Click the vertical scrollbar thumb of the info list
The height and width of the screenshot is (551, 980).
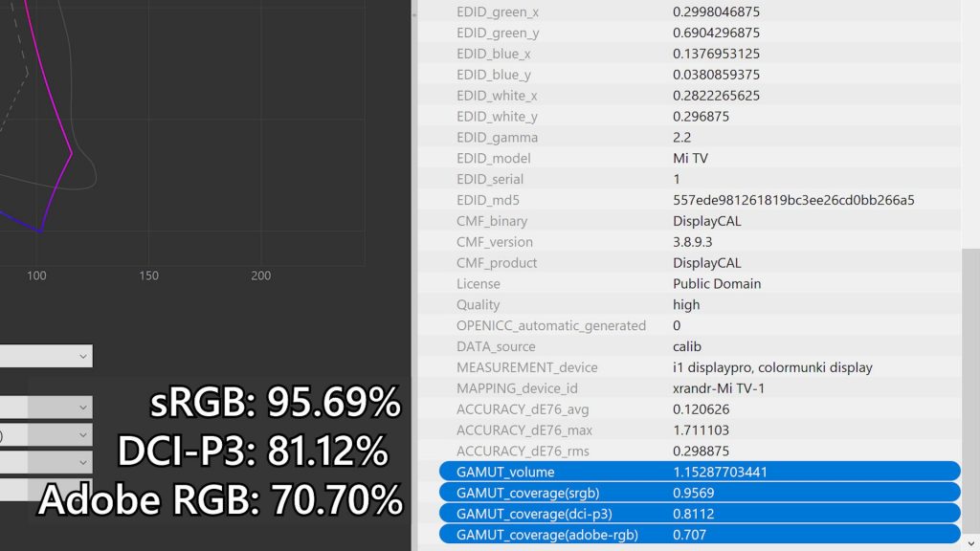coord(970,392)
